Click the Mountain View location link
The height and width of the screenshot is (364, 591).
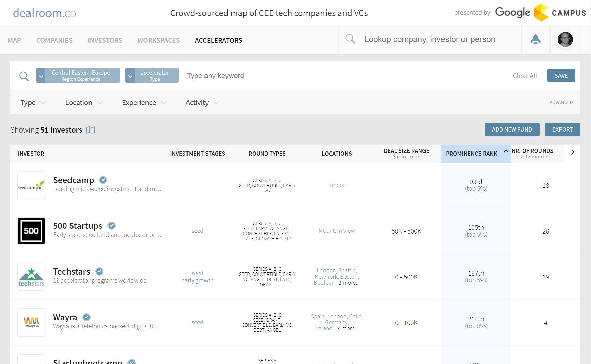pos(337,231)
